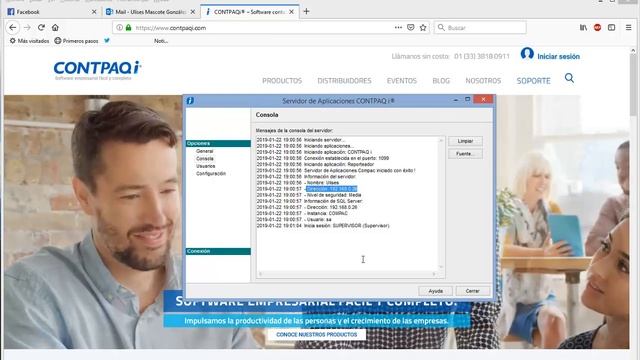Select Configuración in the options tree
Viewport: 640px width, 360px height.
(211, 173)
